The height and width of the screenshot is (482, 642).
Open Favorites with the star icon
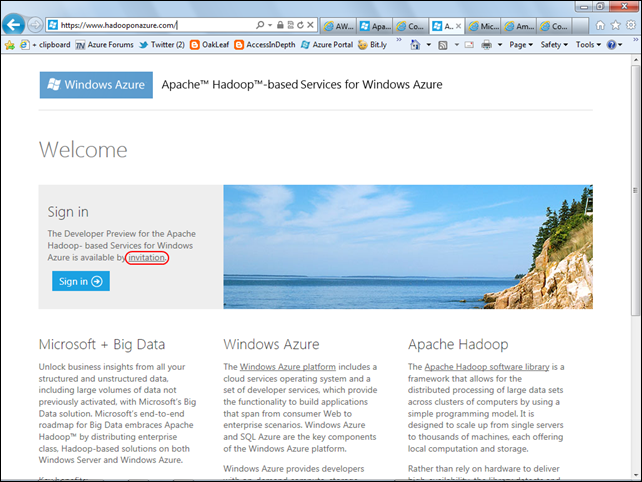coord(615,25)
